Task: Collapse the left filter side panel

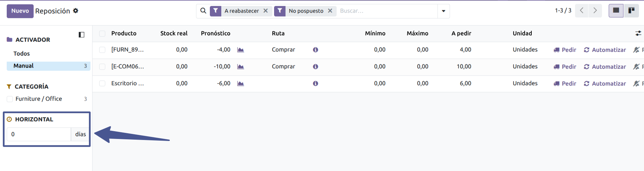Action: (x=81, y=35)
